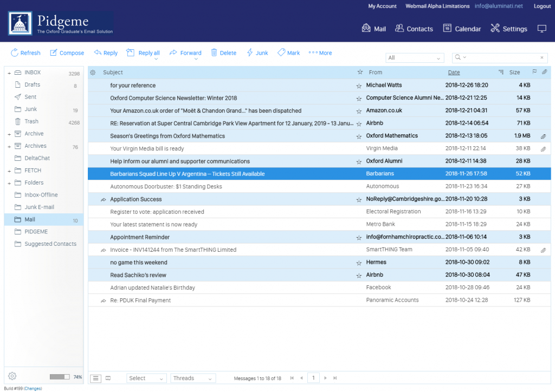Screen dimensions: 555x392
Task: Open the My Account link
Action: coord(382,6)
